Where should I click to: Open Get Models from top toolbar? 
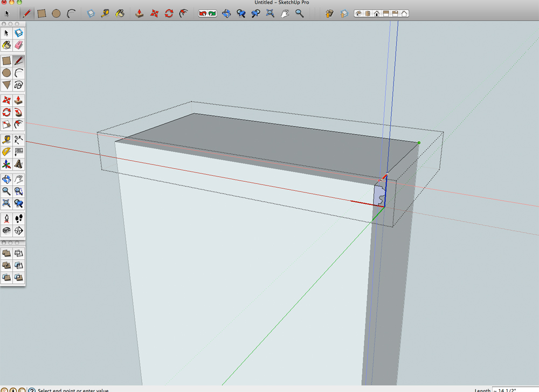[330, 13]
